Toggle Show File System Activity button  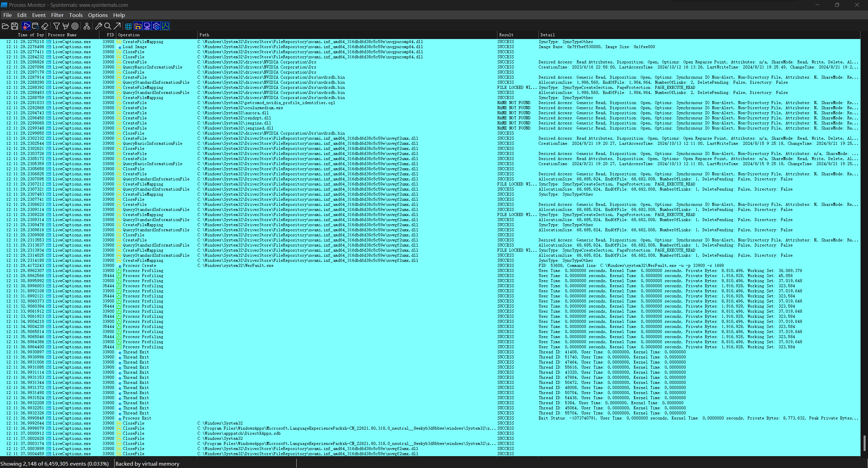pyautogui.click(x=138, y=26)
